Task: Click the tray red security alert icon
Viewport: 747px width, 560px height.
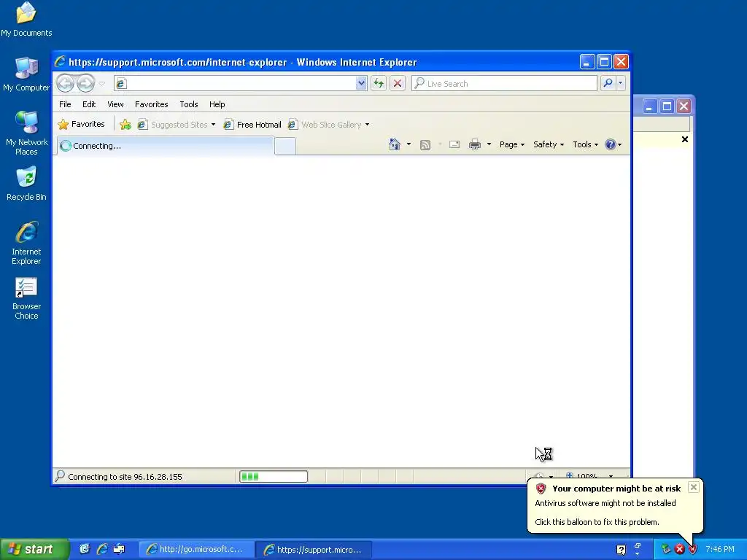Action: [693, 550]
